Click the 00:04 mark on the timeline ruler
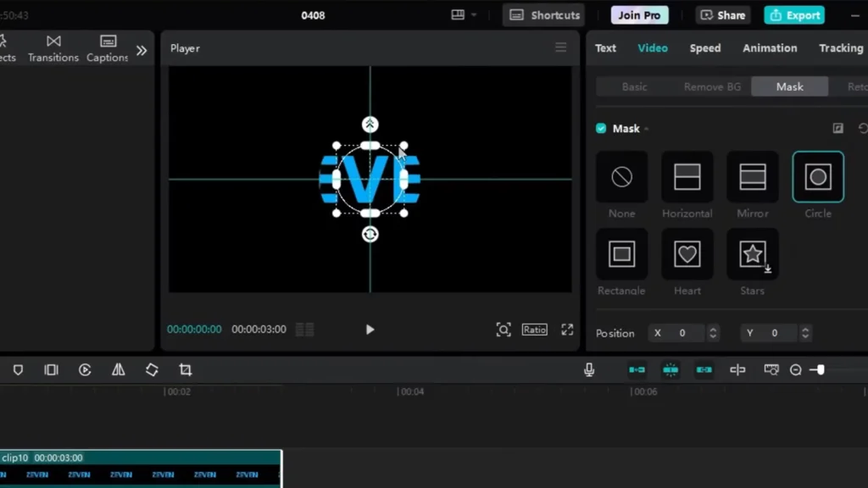Image resolution: width=868 pixels, height=488 pixels. 411,391
